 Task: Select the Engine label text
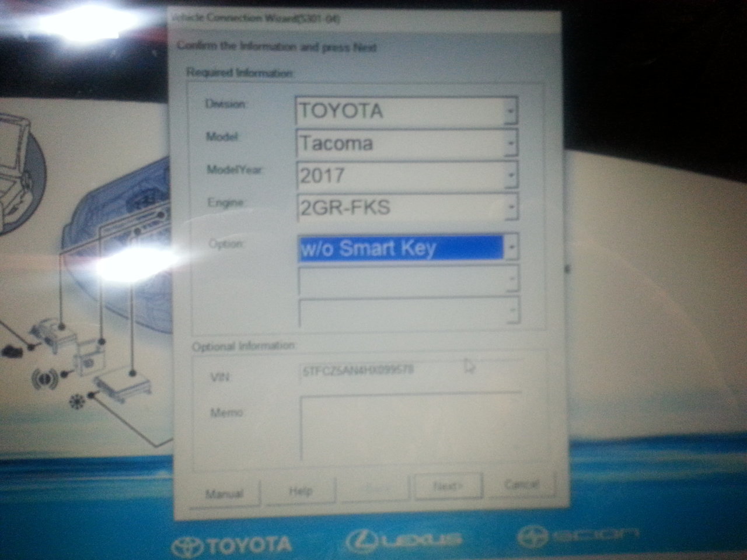(225, 202)
